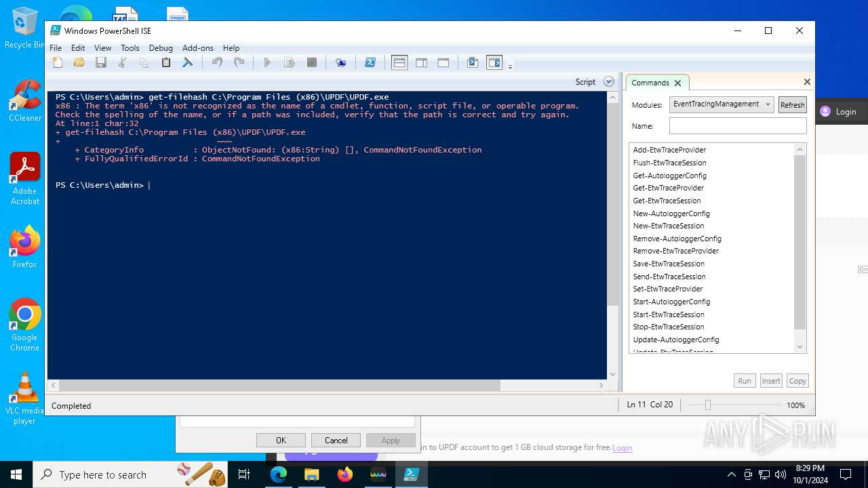Open the toolbar overflow options arrow
The image size is (868, 488).
510,66
